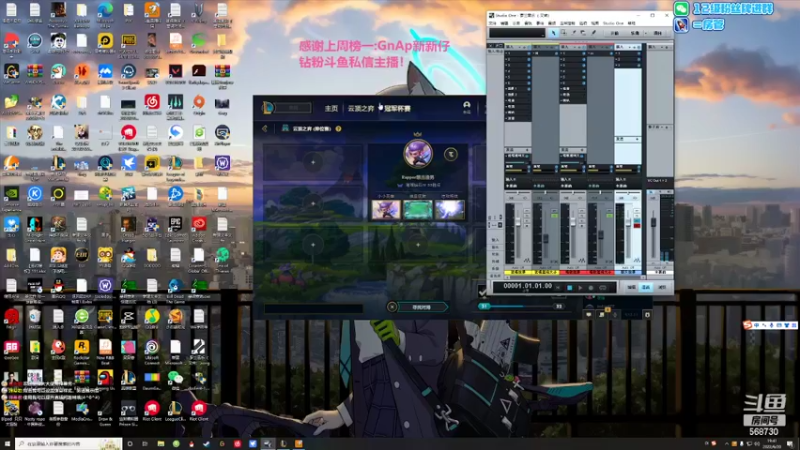Click the cancel X circle beside find match
This screenshot has height=450, width=800.
click(x=392, y=307)
